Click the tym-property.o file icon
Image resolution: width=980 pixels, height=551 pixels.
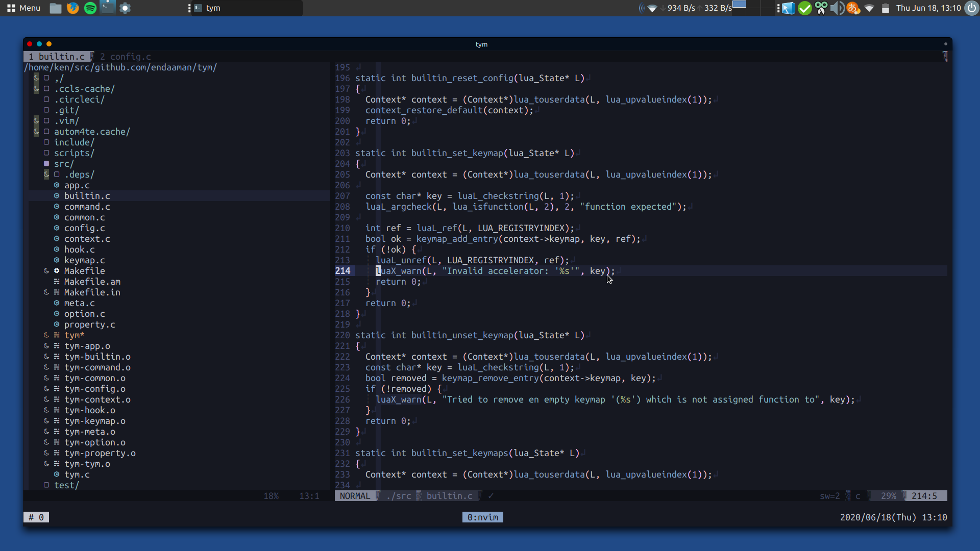[57, 453]
